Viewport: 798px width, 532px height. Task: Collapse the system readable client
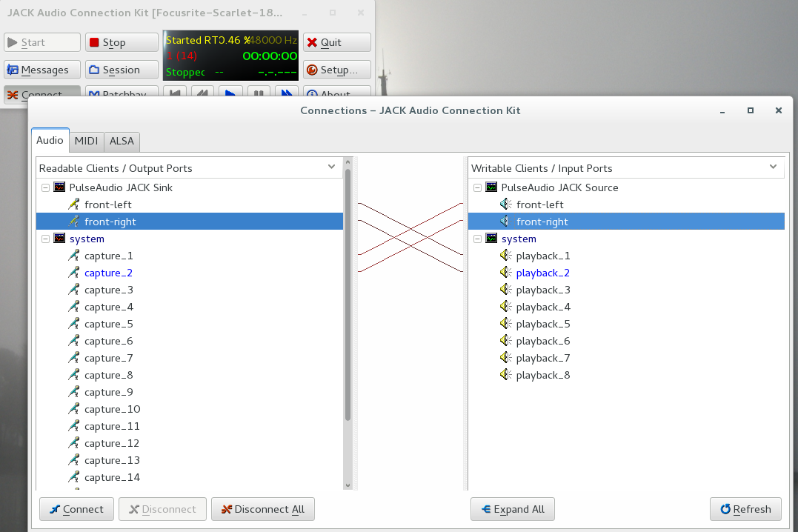click(x=45, y=239)
